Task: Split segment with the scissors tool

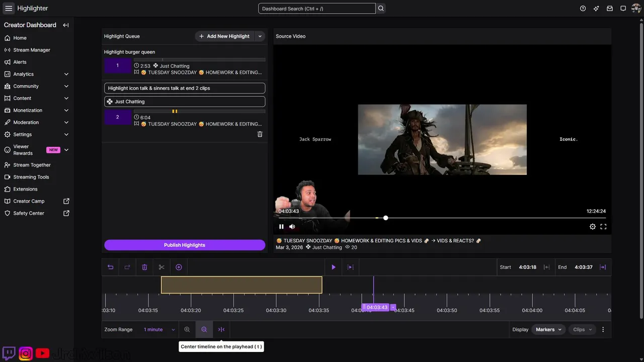Action: [162, 267]
